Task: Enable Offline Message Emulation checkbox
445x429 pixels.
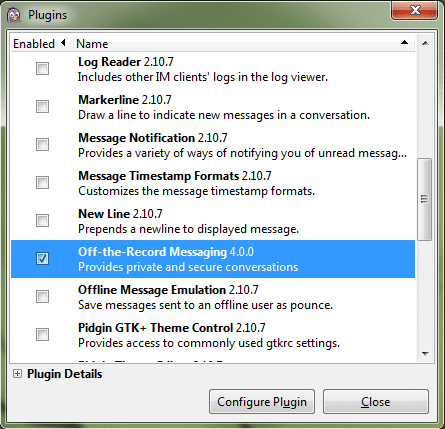Action: [x=42, y=297]
